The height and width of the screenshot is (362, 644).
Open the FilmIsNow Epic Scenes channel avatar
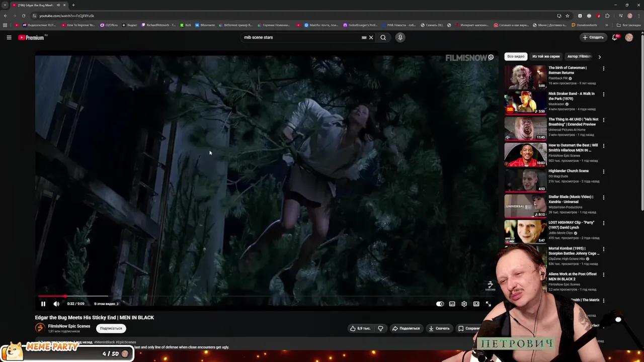pyautogui.click(x=40, y=328)
